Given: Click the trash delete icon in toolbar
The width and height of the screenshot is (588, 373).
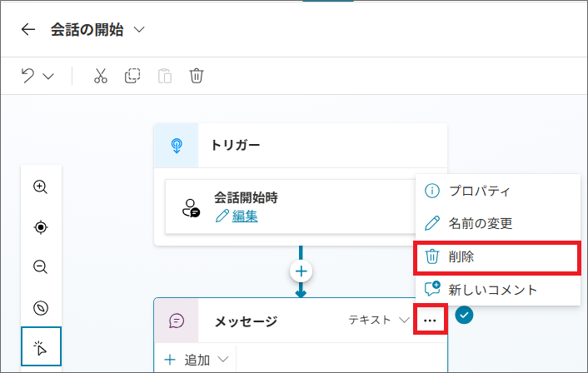Looking at the screenshot, I should 197,76.
